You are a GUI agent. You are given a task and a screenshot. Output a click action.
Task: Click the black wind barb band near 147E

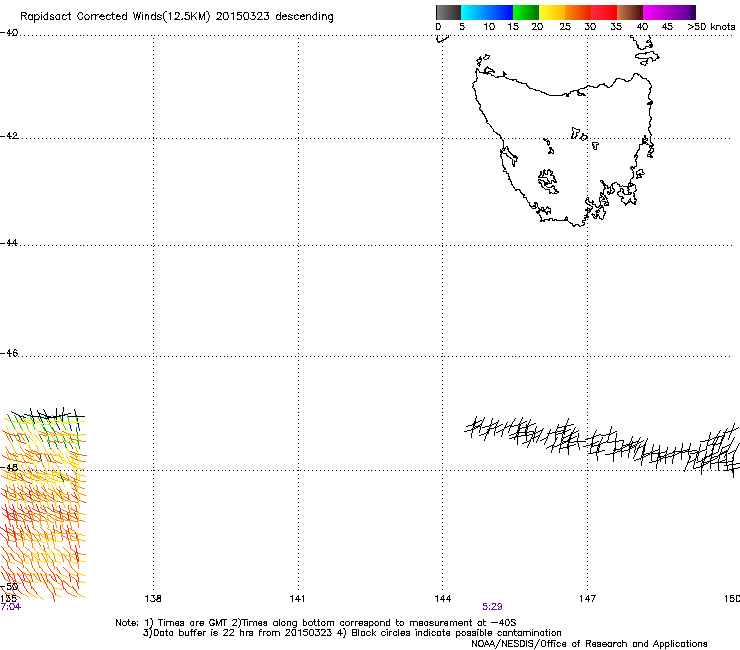[602, 445]
